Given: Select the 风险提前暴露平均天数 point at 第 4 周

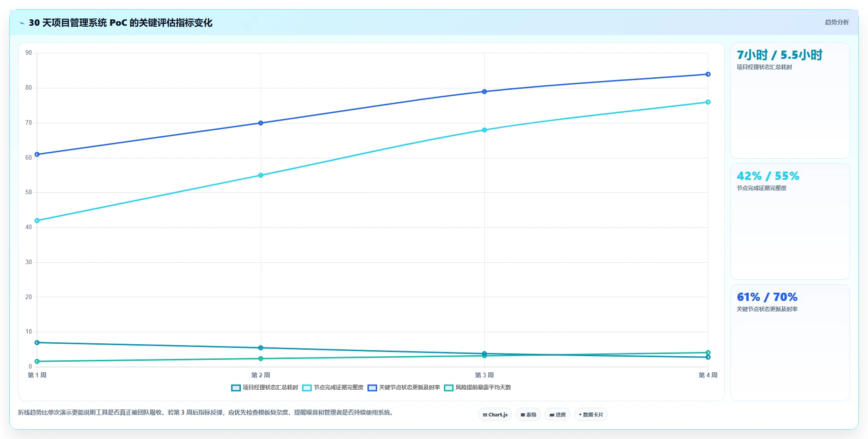Looking at the screenshot, I should [x=708, y=352].
